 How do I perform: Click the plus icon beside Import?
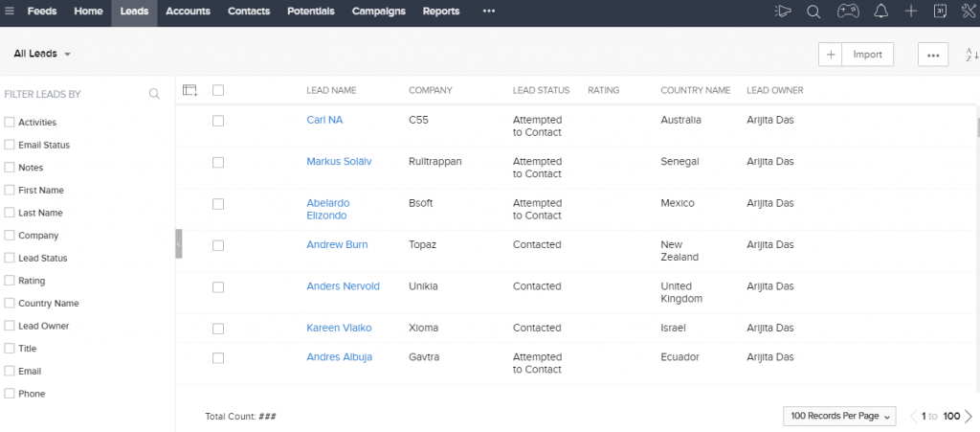point(831,55)
